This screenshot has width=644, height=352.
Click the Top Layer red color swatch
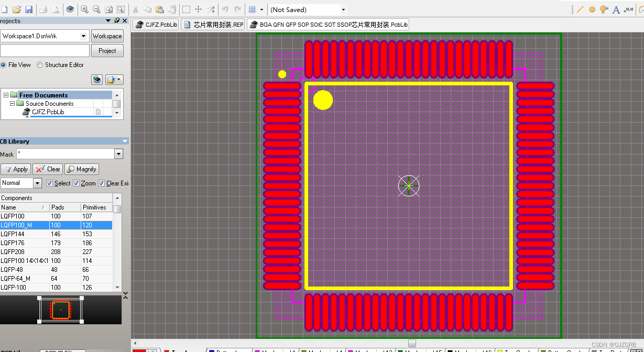click(x=166, y=350)
